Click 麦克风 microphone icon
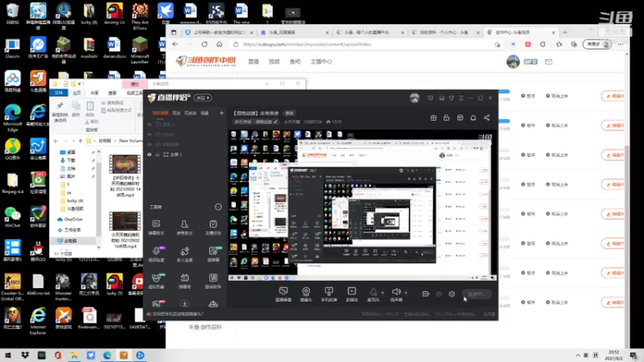This screenshot has width=644, height=362. tap(373, 294)
